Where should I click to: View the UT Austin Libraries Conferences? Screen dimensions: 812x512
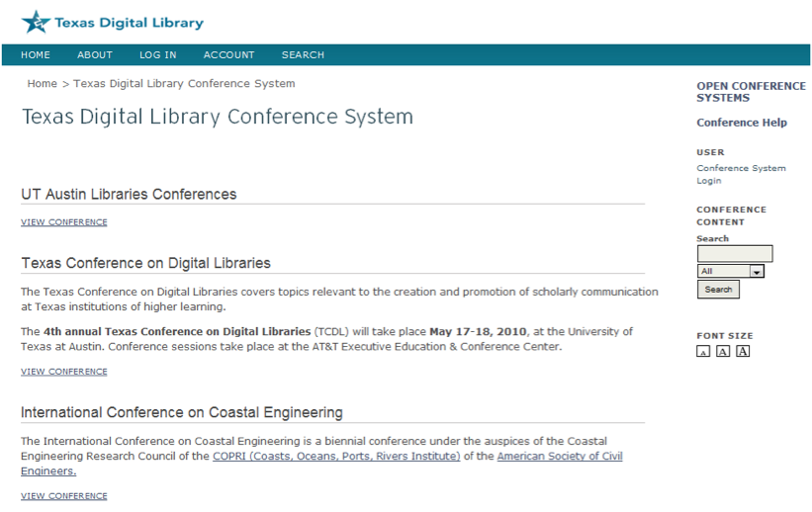[64, 222]
